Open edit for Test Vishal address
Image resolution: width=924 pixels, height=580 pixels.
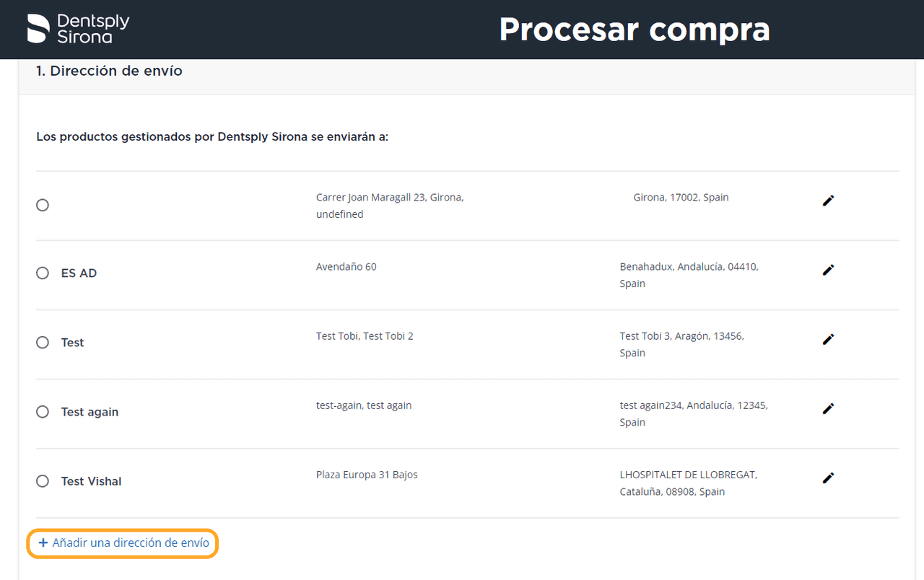tap(828, 478)
